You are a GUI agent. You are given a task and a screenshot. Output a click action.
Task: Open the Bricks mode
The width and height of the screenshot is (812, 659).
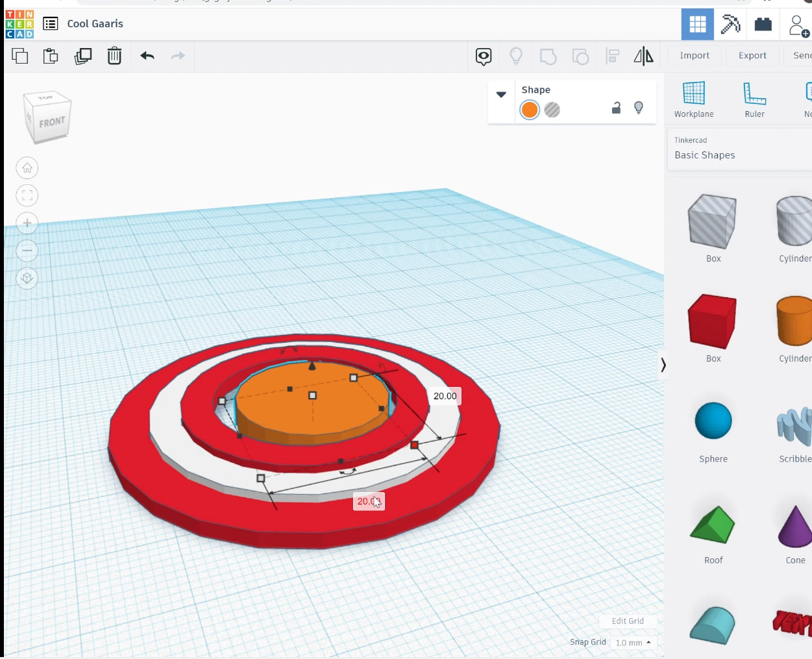click(x=763, y=25)
